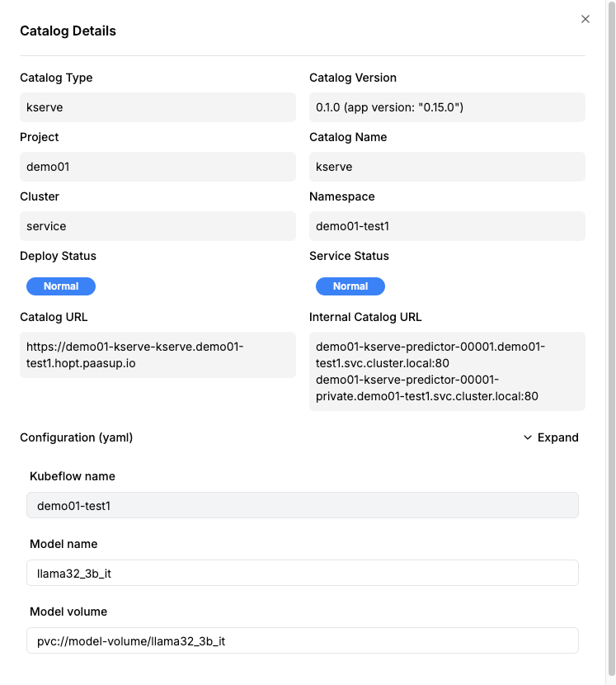Click the Kubeflow name label
616x685 pixels.
(x=73, y=476)
